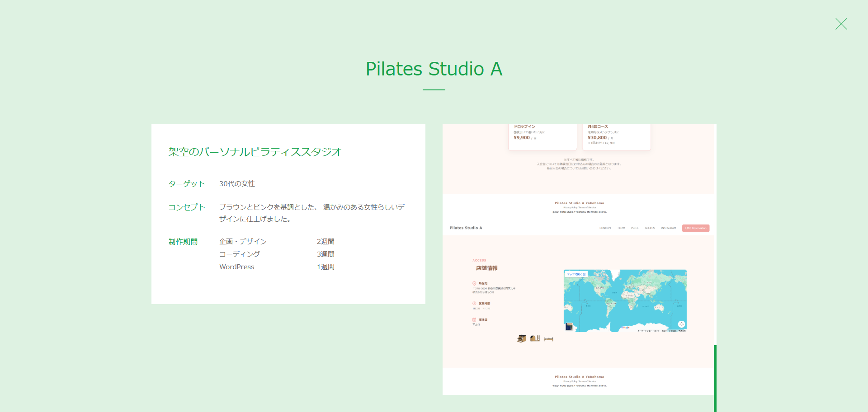Click the 'ターゲット' label
The width and height of the screenshot is (868, 412).
[x=187, y=183]
